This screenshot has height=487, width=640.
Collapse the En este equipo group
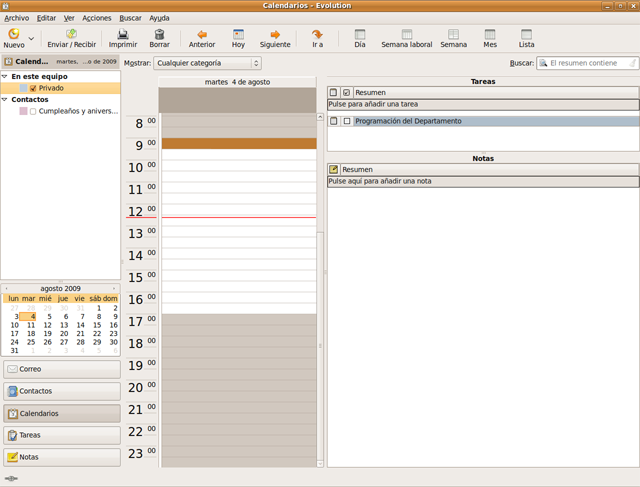click(5, 76)
